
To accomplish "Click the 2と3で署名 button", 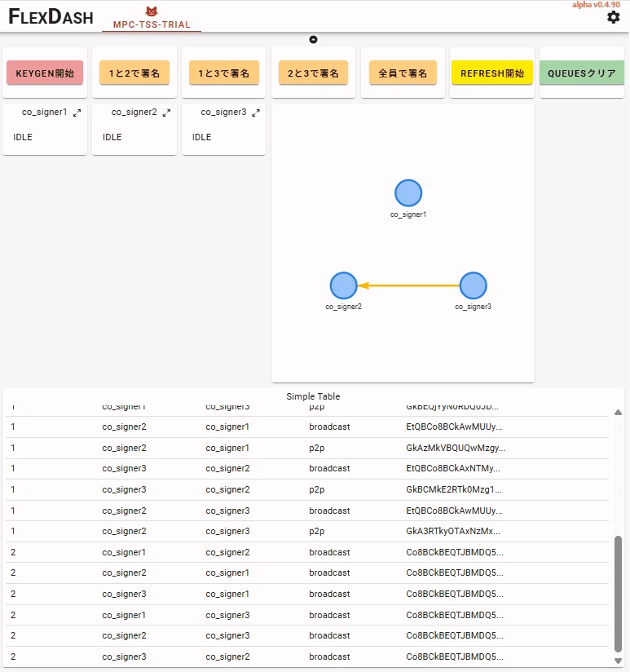I will [313, 73].
